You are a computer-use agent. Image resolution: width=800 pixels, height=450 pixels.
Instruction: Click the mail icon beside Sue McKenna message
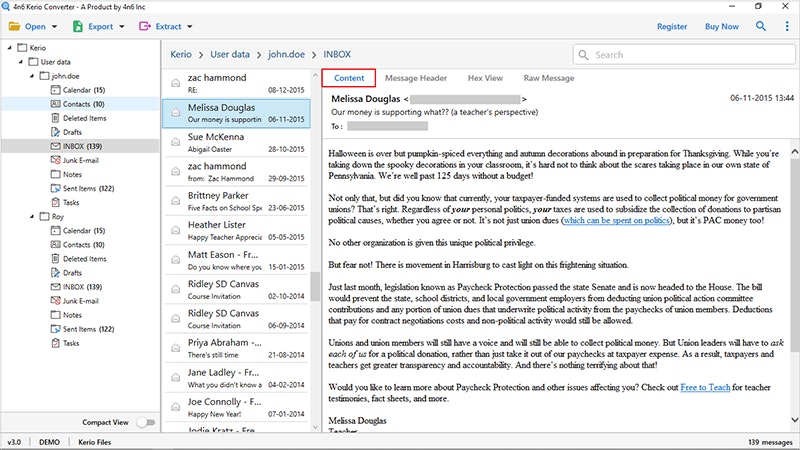click(176, 142)
